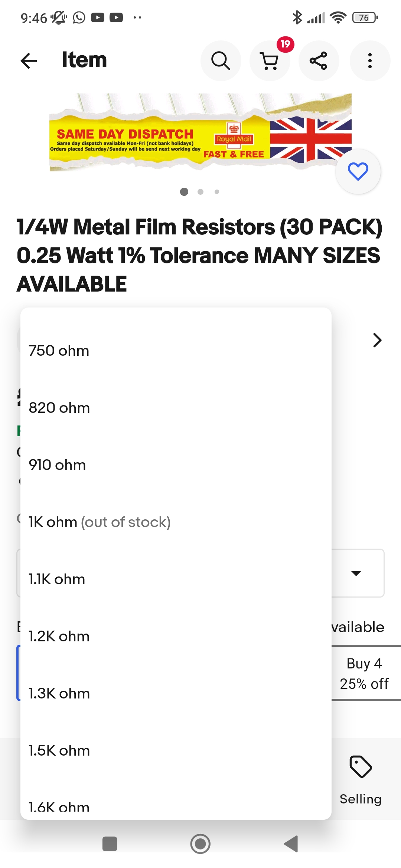Tap the recent apps square button
The height and width of the screenshot is (868, 401).
click(x=110, y=844)
